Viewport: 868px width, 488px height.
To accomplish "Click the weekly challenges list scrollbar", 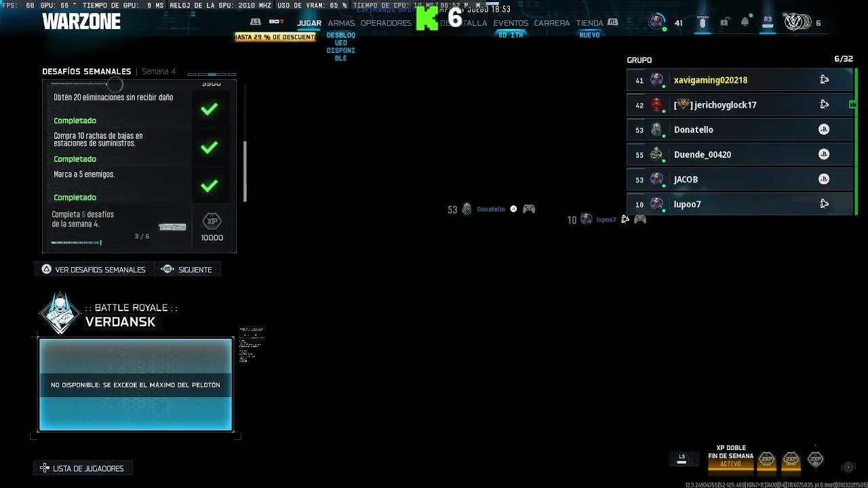I will [x=245, y=171].
